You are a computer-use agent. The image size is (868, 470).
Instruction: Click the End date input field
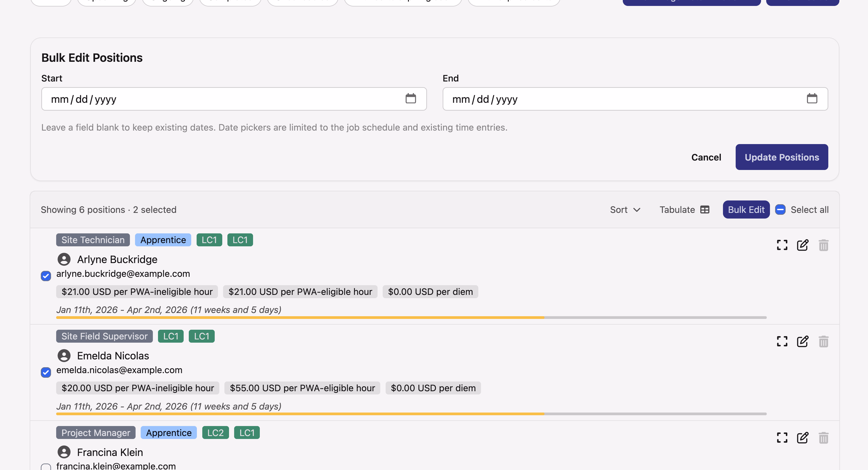click(635, 99)
